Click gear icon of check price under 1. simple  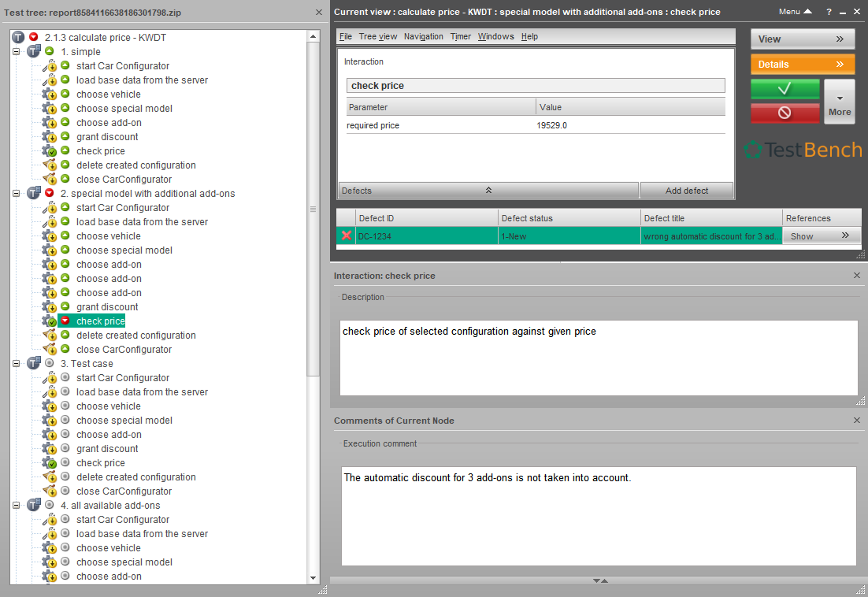pyautogui.click(x=50, y=151)
